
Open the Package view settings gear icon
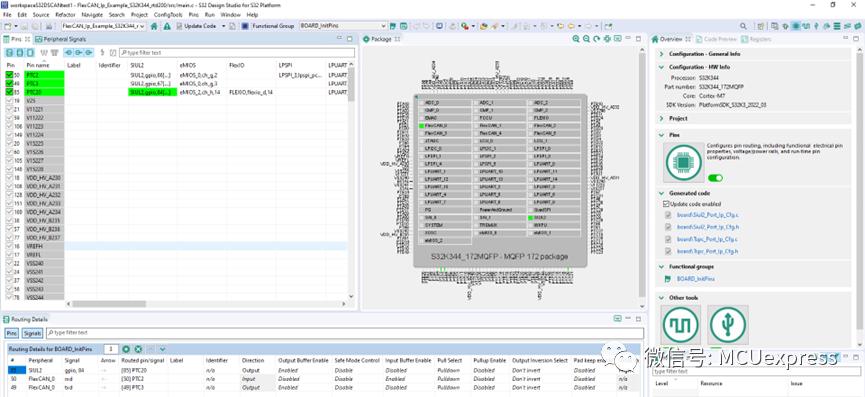[607, 39]
